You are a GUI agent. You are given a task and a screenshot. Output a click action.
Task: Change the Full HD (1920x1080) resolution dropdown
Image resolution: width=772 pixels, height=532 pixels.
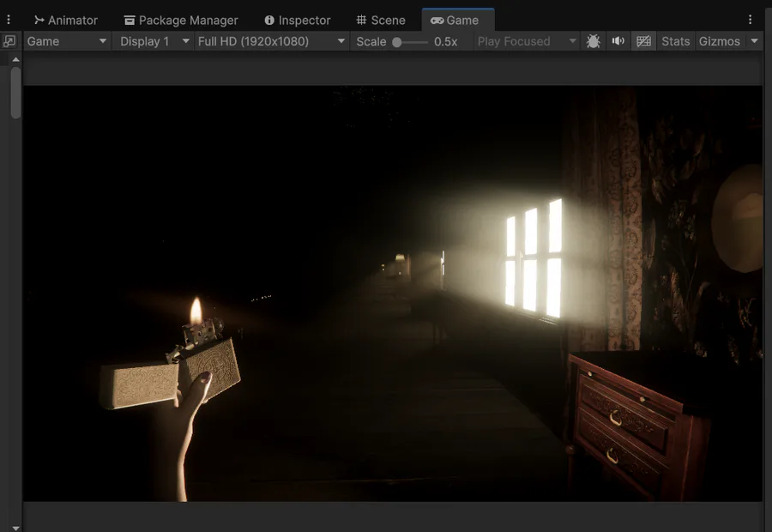pyautogui.click(x=271, y=41)
